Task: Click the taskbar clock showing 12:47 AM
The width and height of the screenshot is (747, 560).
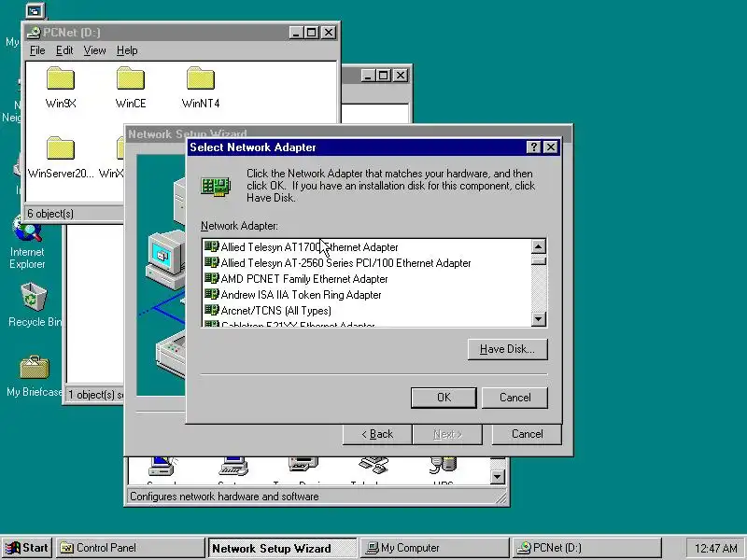Action: click(715, 549)
